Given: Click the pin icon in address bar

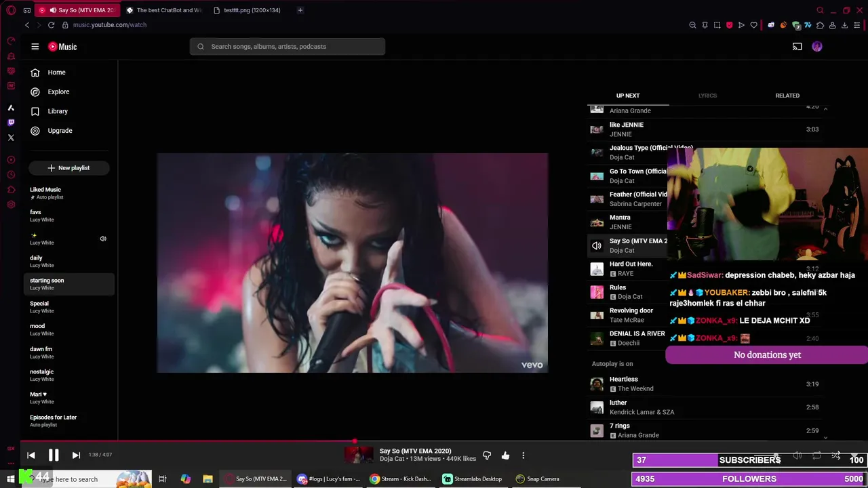Looking at the screenshot, I should pyautogui.click(x=705, y=25).
